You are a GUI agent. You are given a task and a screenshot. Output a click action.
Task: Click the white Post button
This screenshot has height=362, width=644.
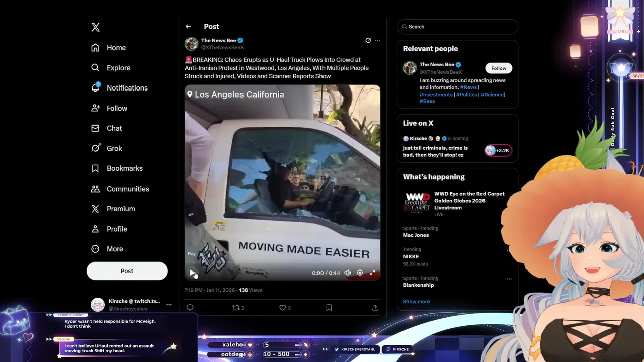coord(127,270)
